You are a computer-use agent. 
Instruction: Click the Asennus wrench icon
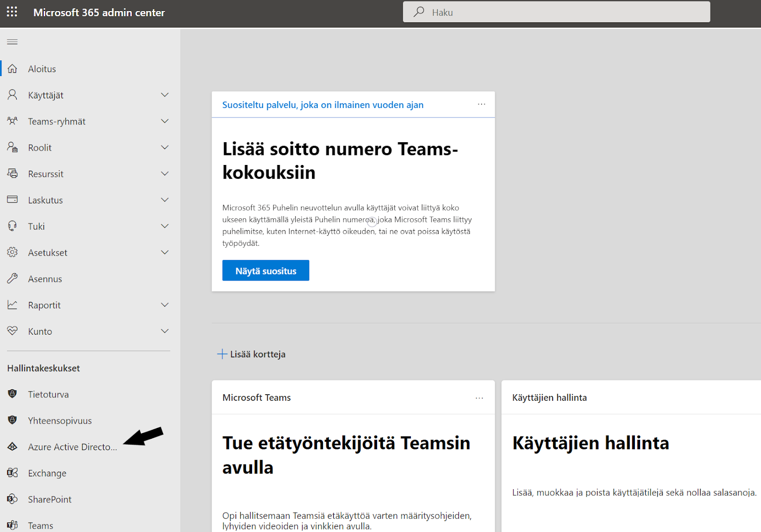(12, 279)
